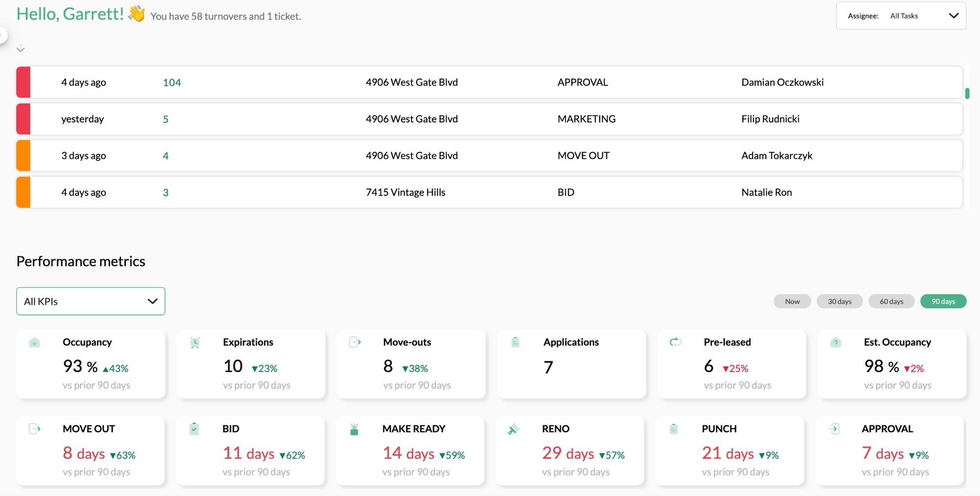The image size is (980, 496).
Task: Click the MAKE READY plant icon
Action: [x=354, y=428]
